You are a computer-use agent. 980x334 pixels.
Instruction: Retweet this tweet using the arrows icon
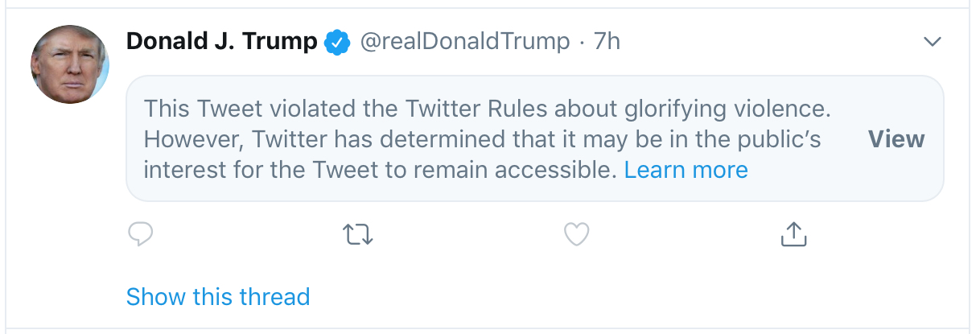click(358, 234)
